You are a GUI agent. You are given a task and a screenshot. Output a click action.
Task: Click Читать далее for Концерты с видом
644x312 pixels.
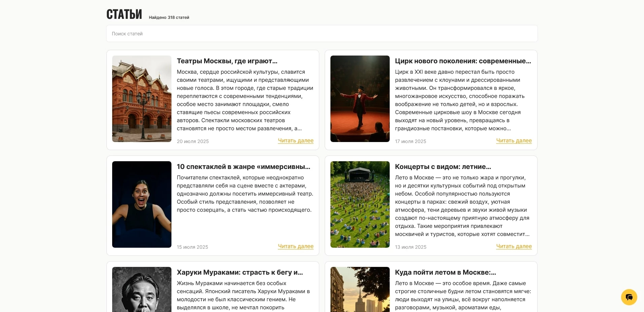514,246
